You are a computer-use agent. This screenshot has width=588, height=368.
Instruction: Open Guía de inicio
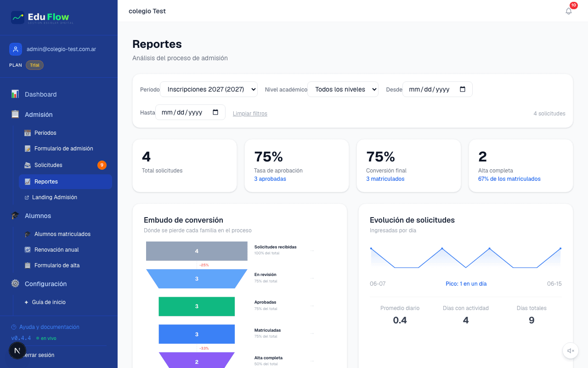[65, 302]
